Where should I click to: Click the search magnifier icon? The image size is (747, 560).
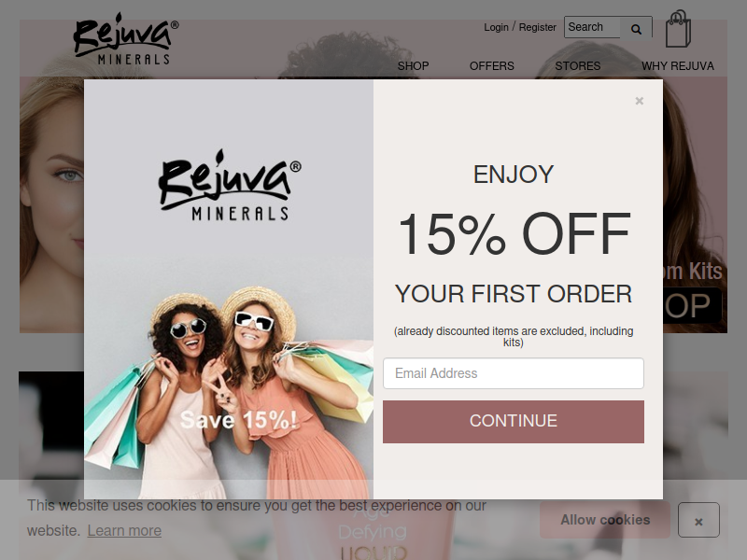pyautogui.click(x=636, y=29)
